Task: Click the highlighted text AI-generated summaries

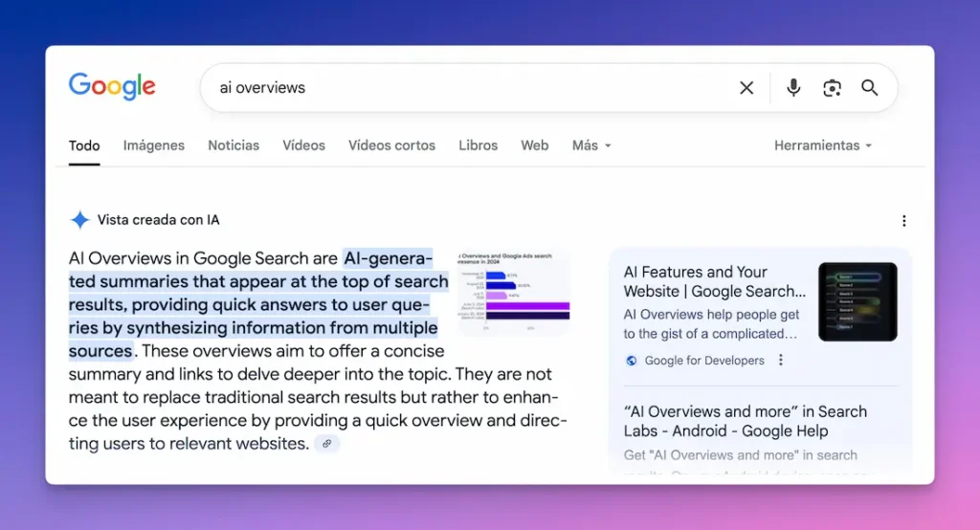Action: point(258,304)
